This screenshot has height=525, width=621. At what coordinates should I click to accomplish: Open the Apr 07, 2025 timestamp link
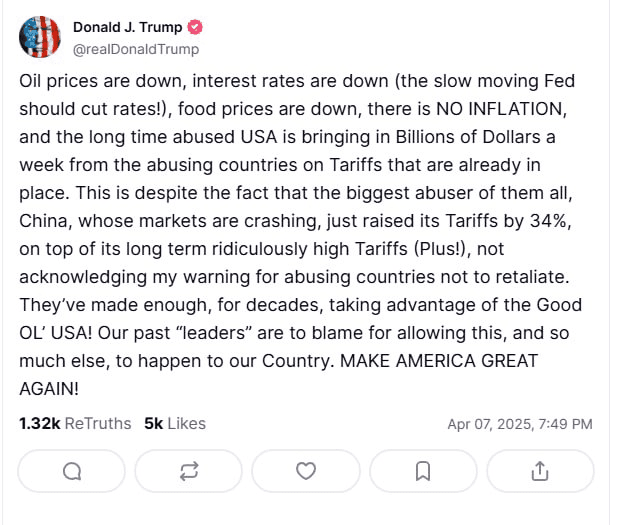coord(519,424)
